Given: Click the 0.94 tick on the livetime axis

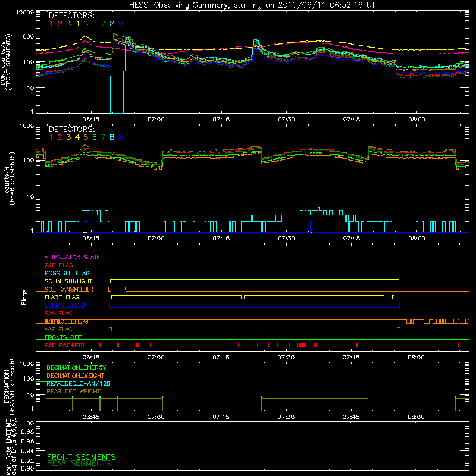Looking at the screenshot, I should click(27, 451).
